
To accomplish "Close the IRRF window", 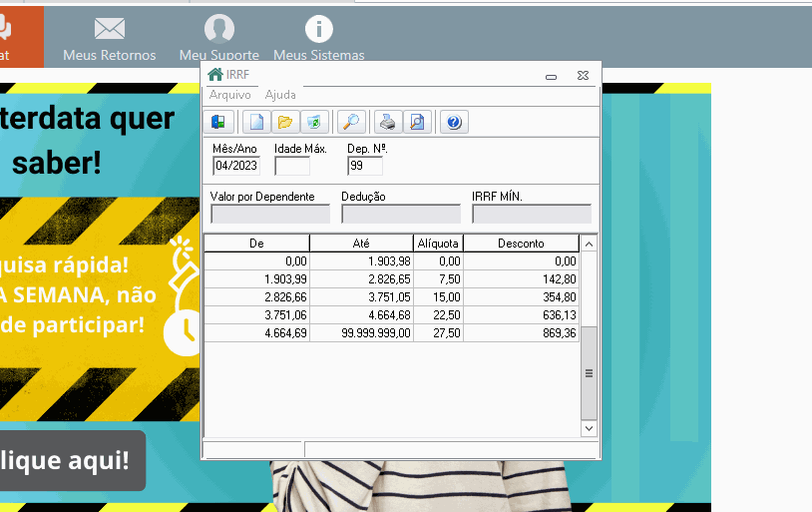I will pos(584,76).
